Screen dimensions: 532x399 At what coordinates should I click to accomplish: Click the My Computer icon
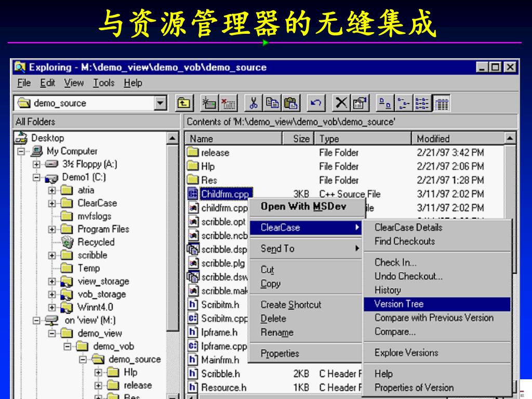tap(37, 151)
